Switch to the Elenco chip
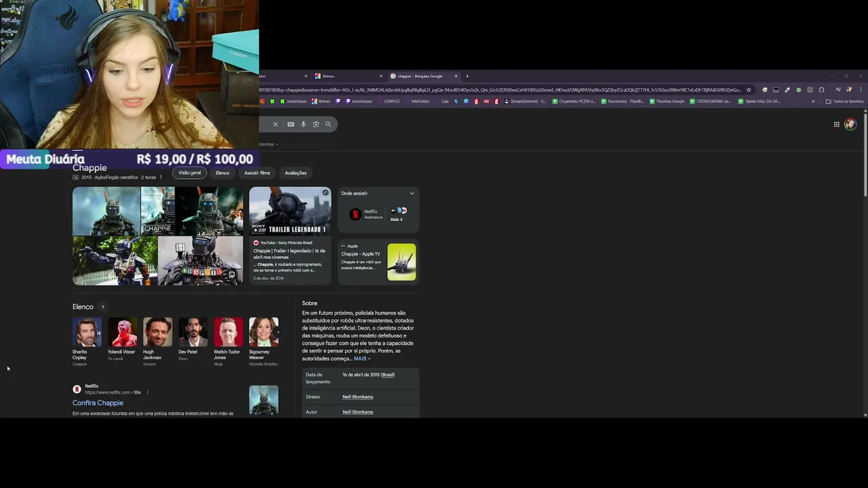Viewport: 868px width, 488px height. tap(222, 173)
